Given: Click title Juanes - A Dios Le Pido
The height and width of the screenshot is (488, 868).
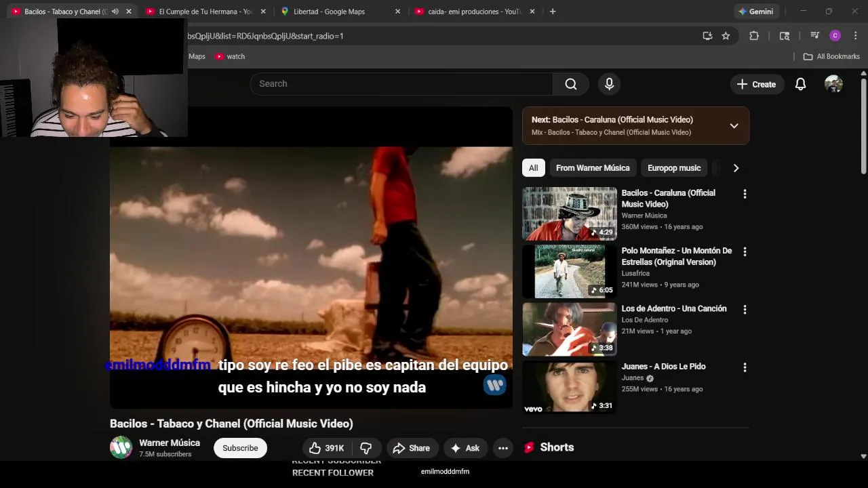Looking at the screenshot, I should (x=664, y=367).
